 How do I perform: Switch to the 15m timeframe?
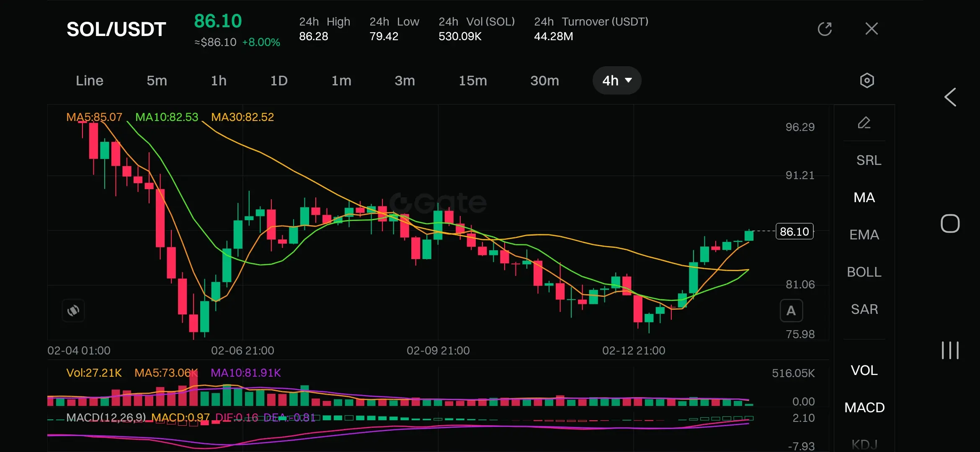point(472,80)
